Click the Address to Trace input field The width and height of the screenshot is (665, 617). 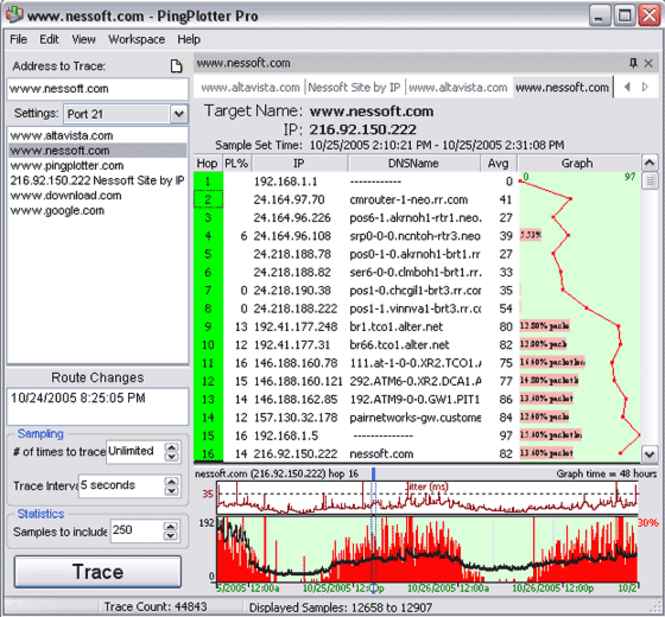pos(96,88)
